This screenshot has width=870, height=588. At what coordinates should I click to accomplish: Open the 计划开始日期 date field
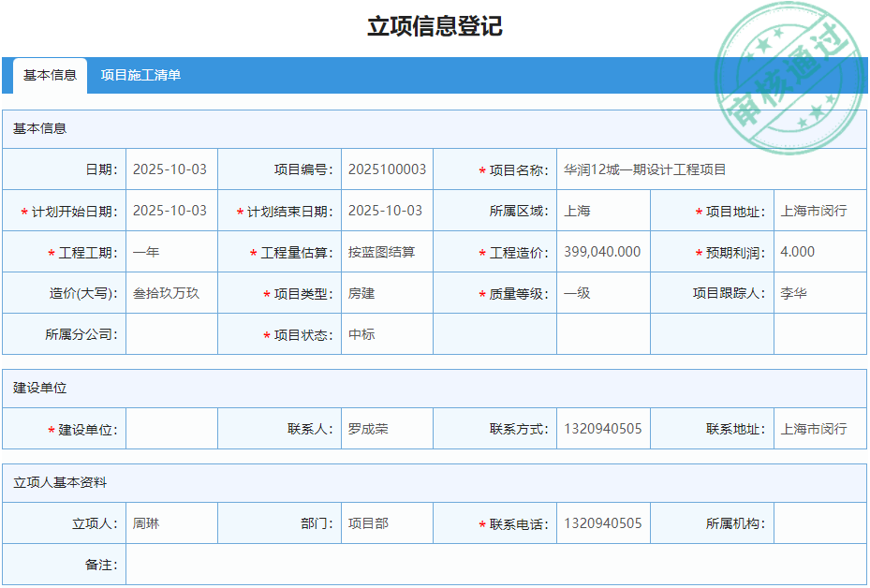pos(171,211)
